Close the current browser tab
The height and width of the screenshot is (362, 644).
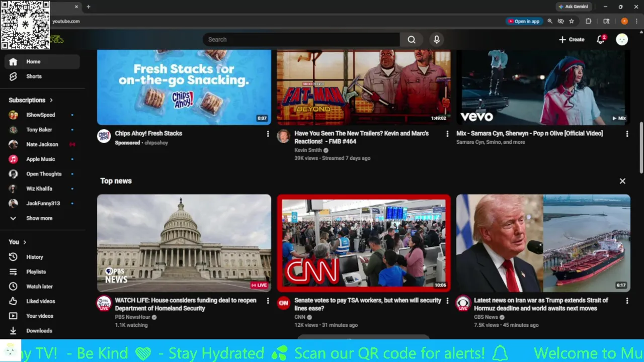point(76,7)
